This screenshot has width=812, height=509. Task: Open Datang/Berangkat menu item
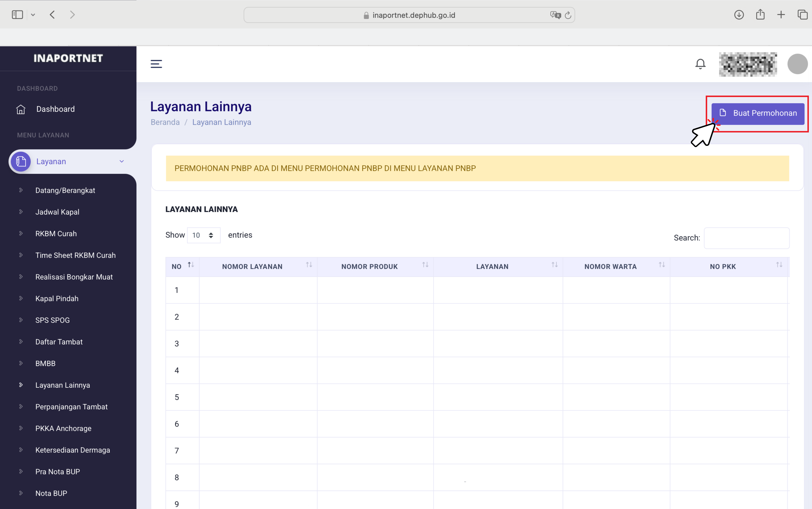65,191
